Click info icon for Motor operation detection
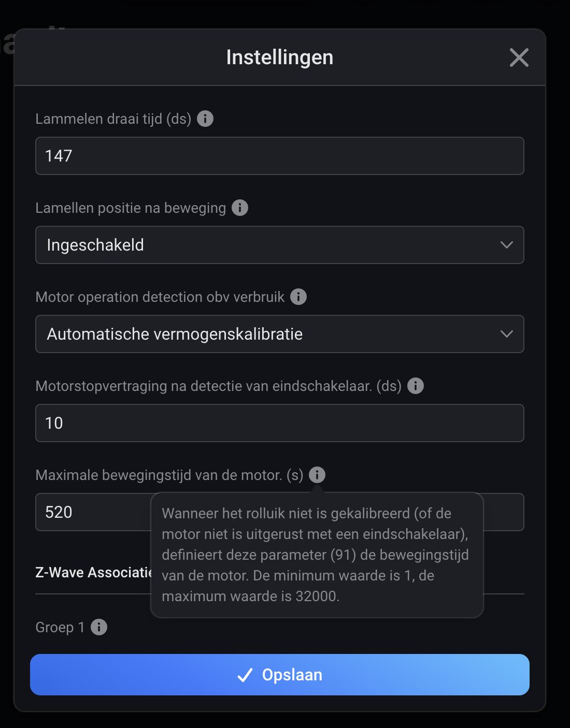Screen dimensions: 570x728 tap(298, 297)
